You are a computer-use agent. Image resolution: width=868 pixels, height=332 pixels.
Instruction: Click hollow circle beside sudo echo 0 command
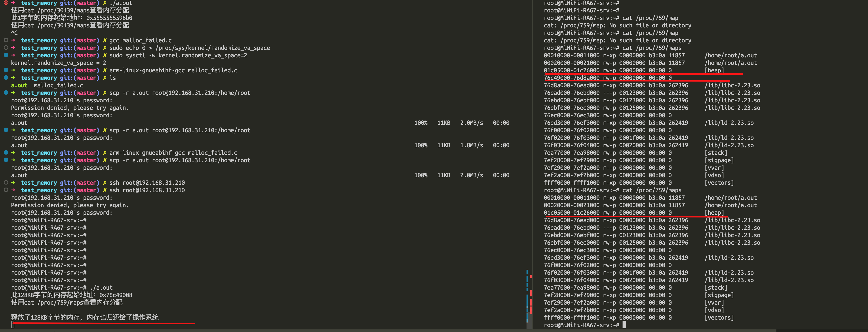pyautogui.click(x=6, y=48)
